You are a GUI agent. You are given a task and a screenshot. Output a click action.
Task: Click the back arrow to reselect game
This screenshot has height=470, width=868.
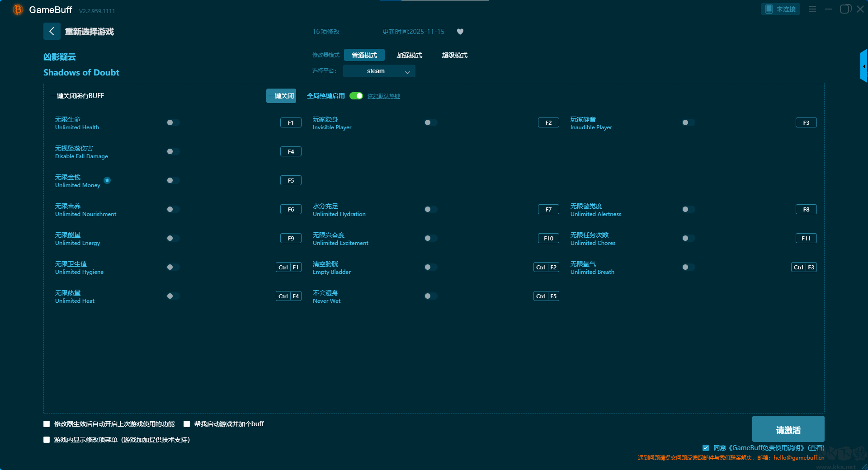point(52,31)
